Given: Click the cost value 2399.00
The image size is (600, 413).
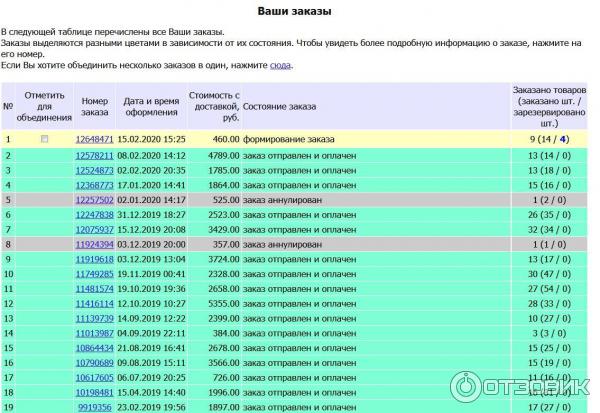Looking at the screenshot, I should [x=223, y=319].
